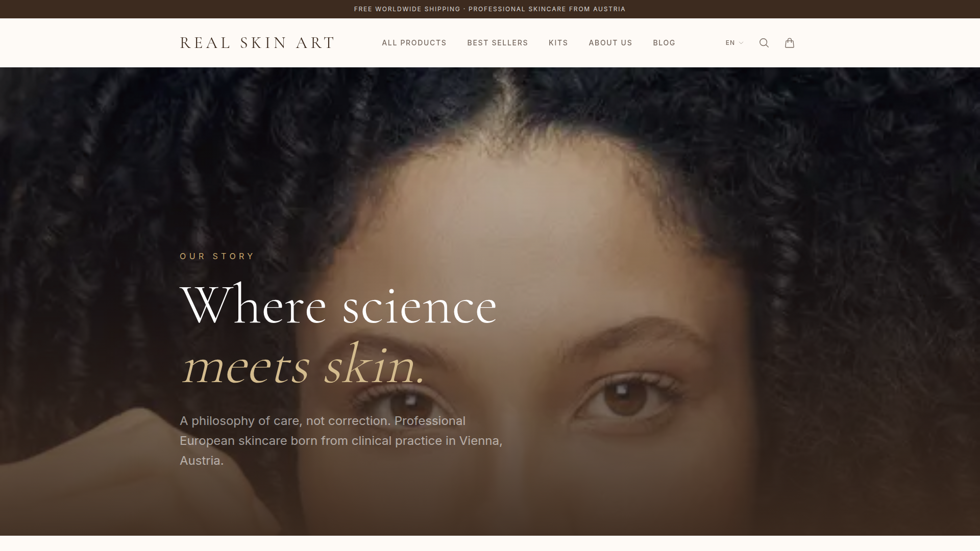Visit the Blog link
980x551 pixels.
click(x=664, y=43)
